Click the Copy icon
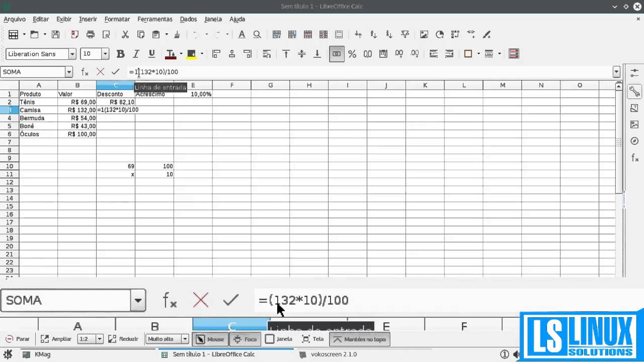 point(141,35)
